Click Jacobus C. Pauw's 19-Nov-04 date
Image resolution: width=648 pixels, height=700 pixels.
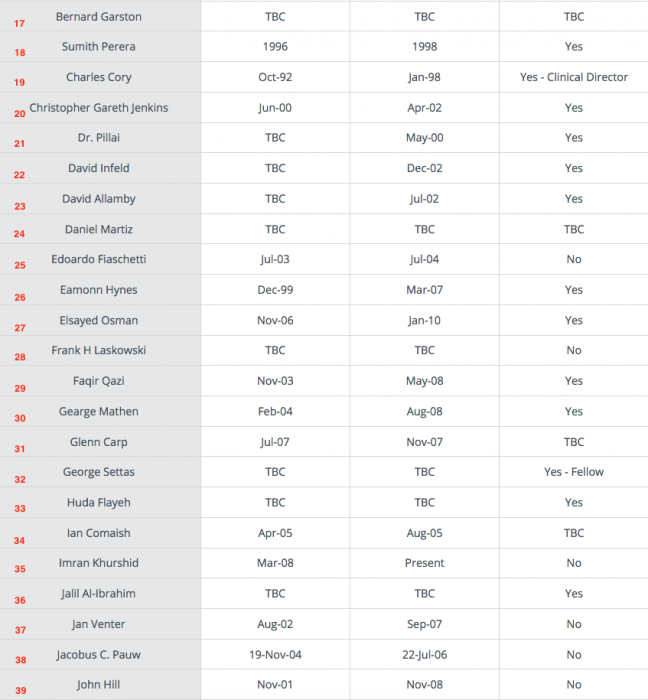point(275,655)
